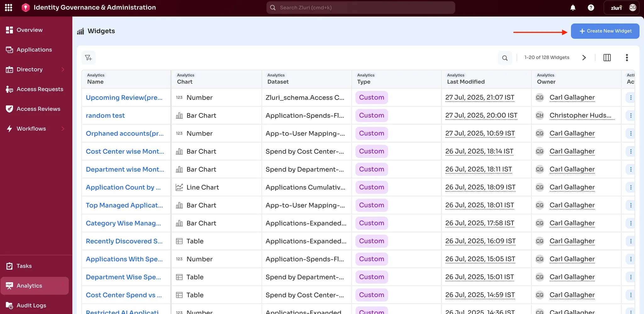This screenshot has width=644, height=314.
Task: Open the Upcoming Review(pre... widget link
Action: point(124,98)
